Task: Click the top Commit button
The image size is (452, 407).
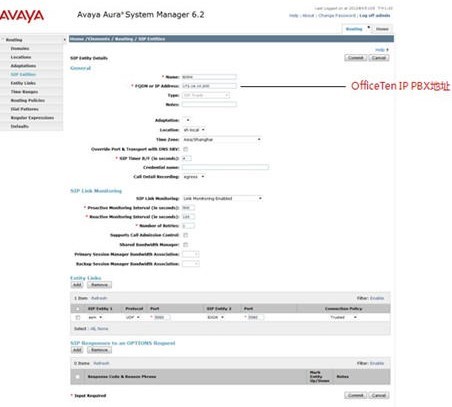Action: tap(355, 58)
